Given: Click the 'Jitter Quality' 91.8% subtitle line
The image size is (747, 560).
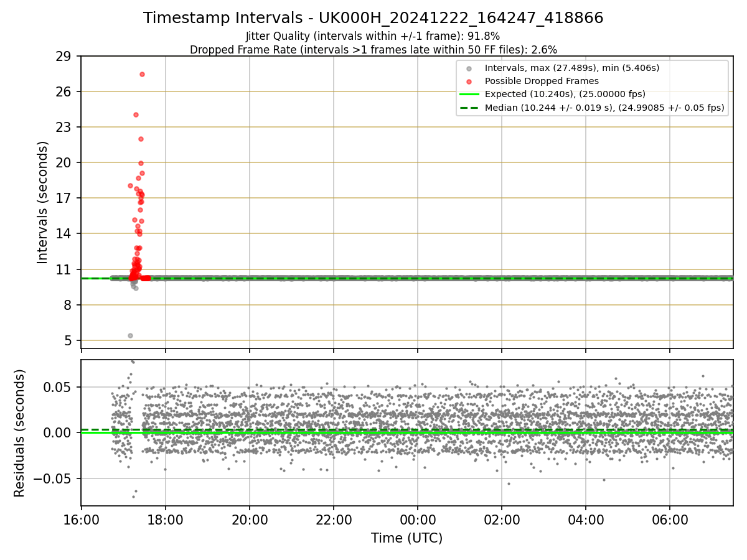Looking at the screenshot, I should (x=373, y=36).
